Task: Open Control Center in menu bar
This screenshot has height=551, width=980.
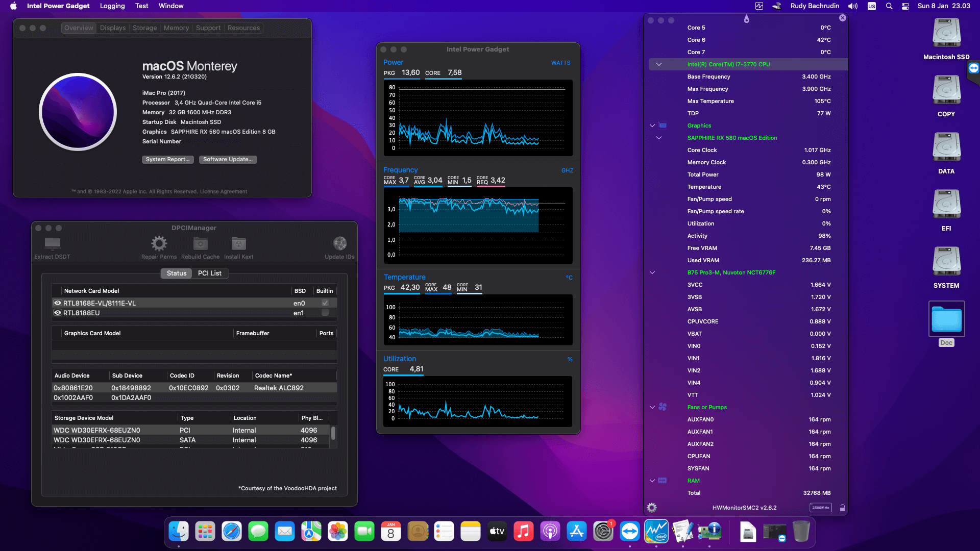Action: [x=905, y=6]
